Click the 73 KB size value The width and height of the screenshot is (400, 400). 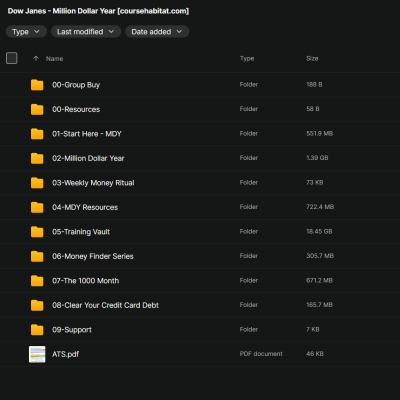[315, 183]
